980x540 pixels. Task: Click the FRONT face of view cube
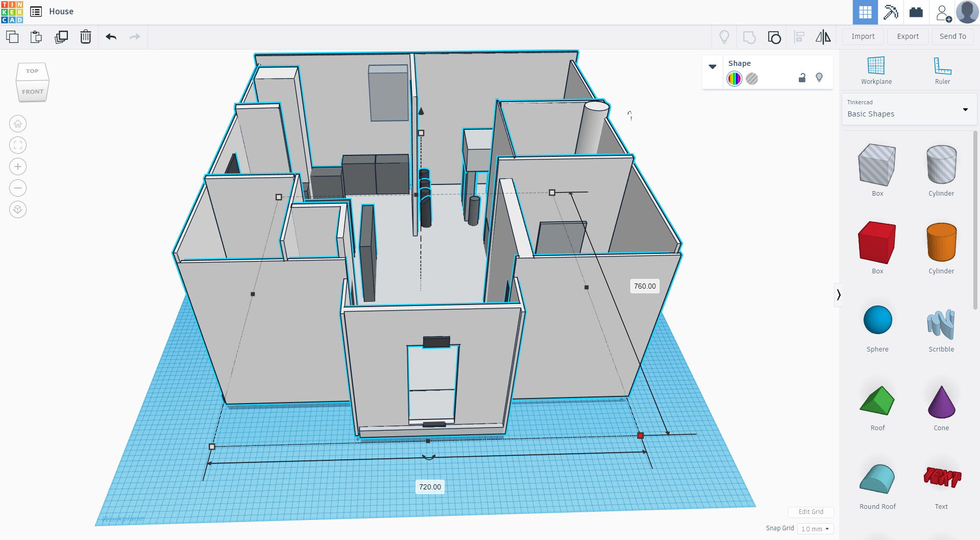[x=33, y=92]
